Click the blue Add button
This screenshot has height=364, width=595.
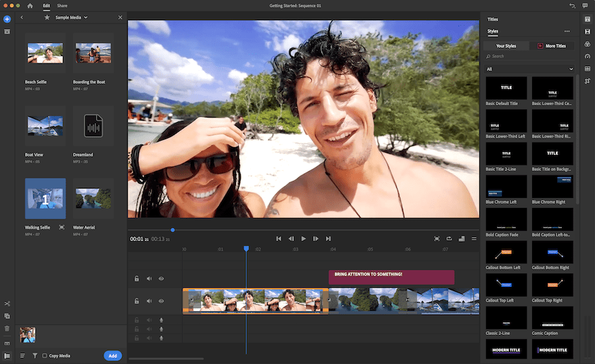point(113,355)
